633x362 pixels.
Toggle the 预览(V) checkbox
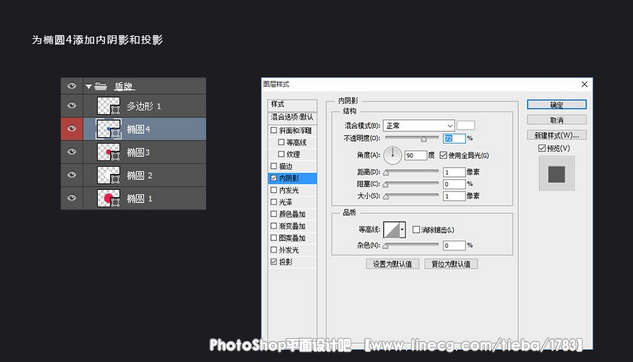pos(542,148)
